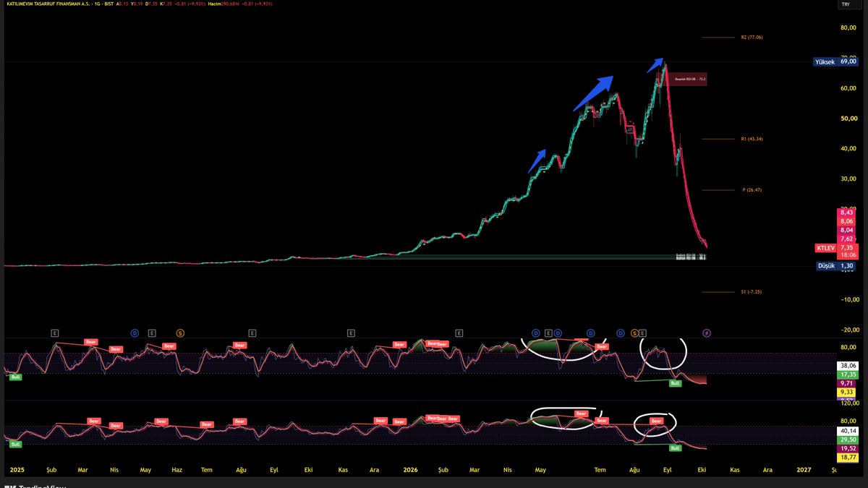Click the 8,43 red price label

click(x=848, y=213)
